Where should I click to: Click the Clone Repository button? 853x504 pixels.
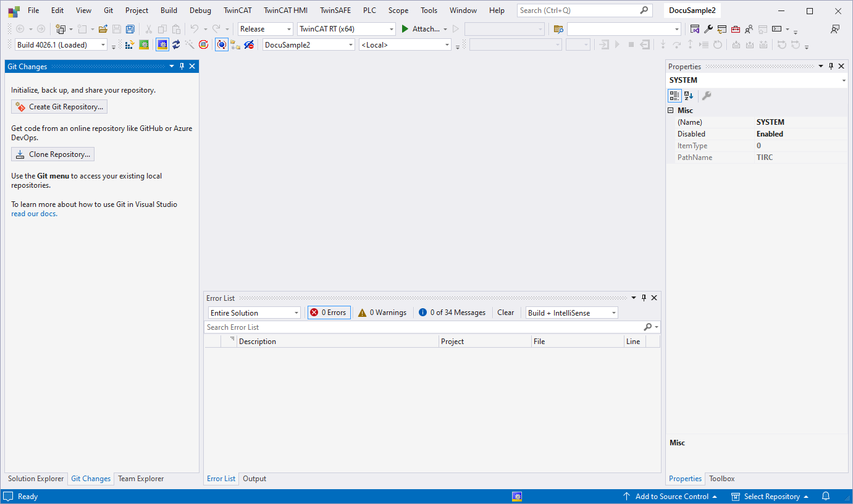53,154
